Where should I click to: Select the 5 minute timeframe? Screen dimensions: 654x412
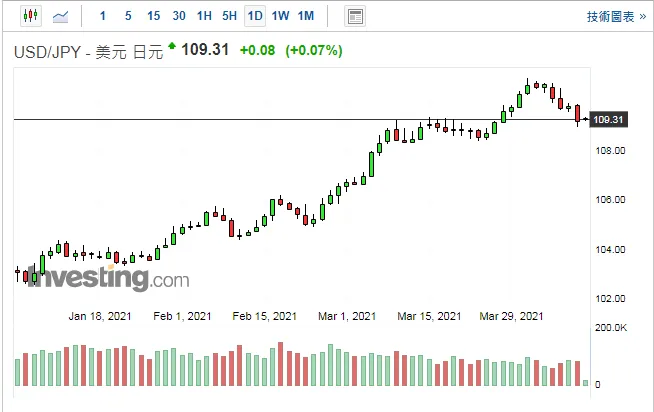pos(128,16)
